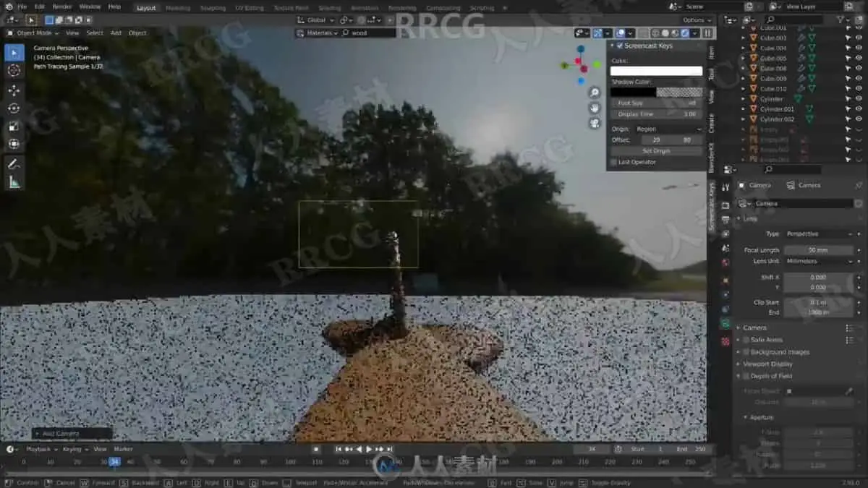The height and width of the screenshot is (488, 868).
Task: Enable the Last Operator checkbox
Action: (x=614, y=162)
